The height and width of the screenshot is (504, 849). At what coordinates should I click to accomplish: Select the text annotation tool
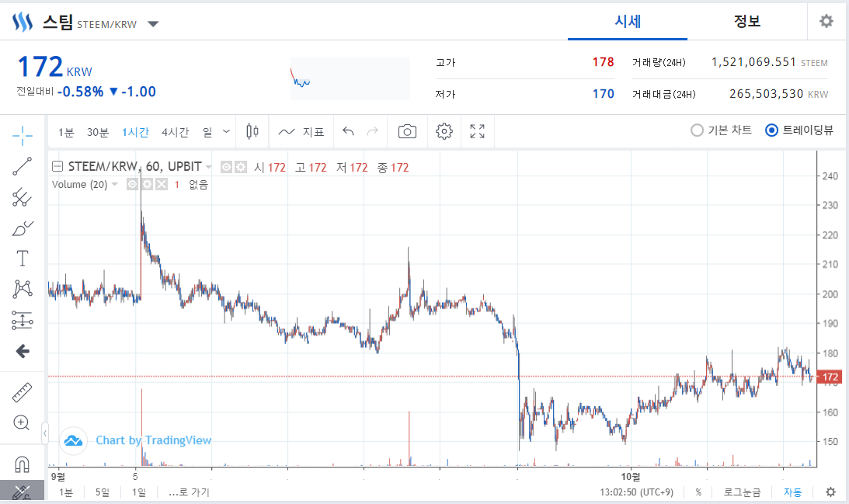(23, 259)
